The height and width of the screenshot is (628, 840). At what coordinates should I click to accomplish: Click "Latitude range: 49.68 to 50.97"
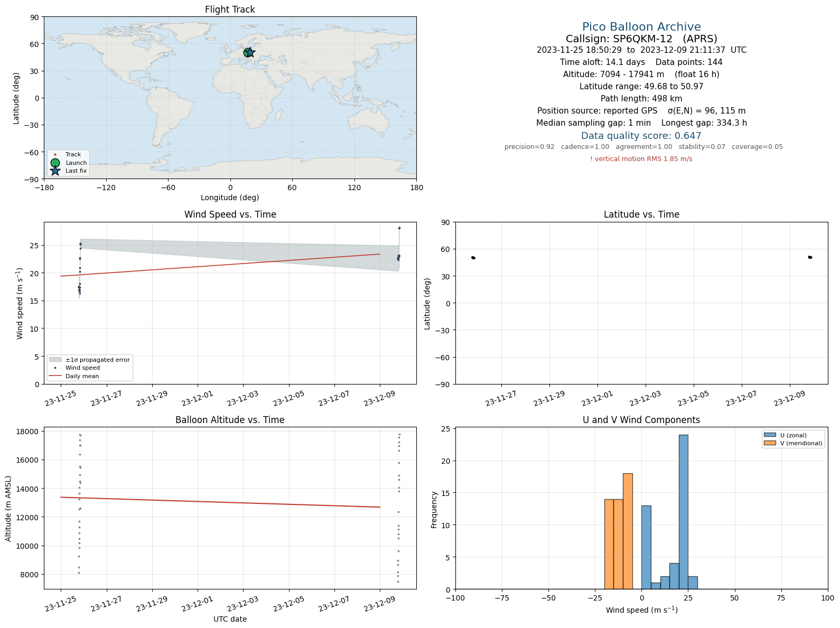pos(641,87)
